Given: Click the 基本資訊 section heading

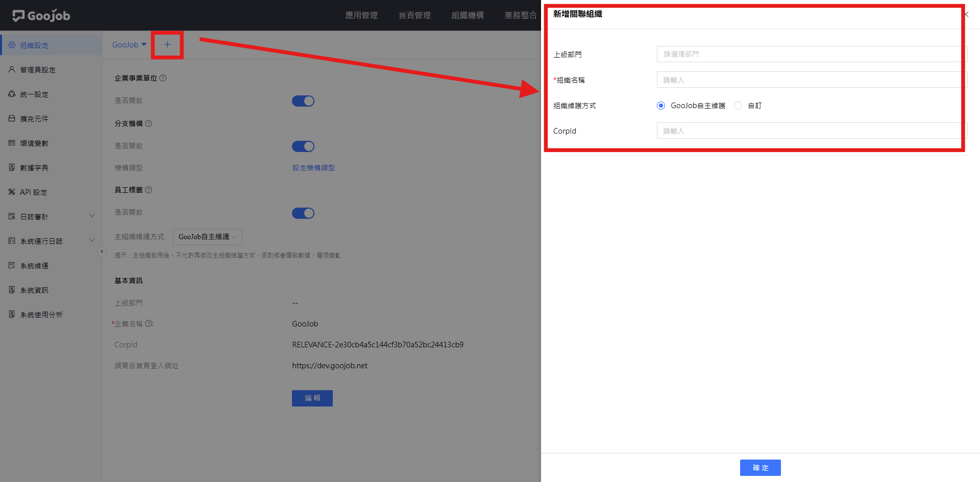Looking at the screenshot, I should (x=129, y=281).
